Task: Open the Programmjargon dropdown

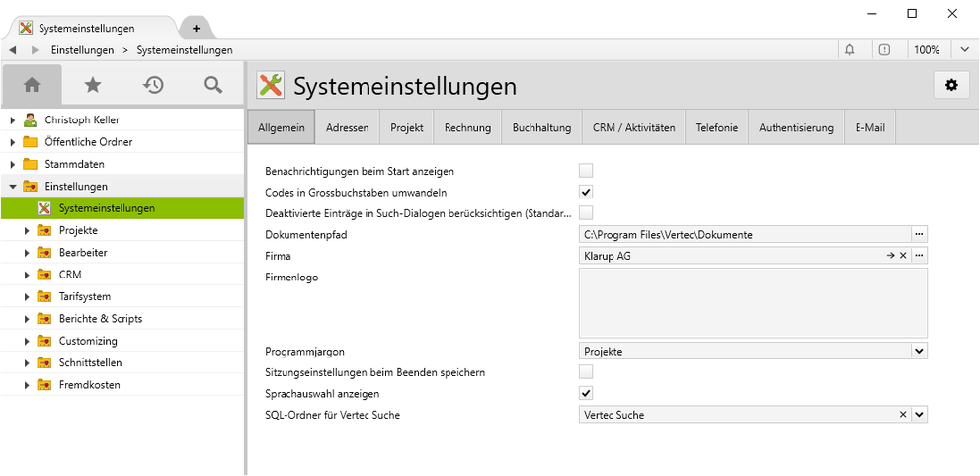Action: coord(919,351)
